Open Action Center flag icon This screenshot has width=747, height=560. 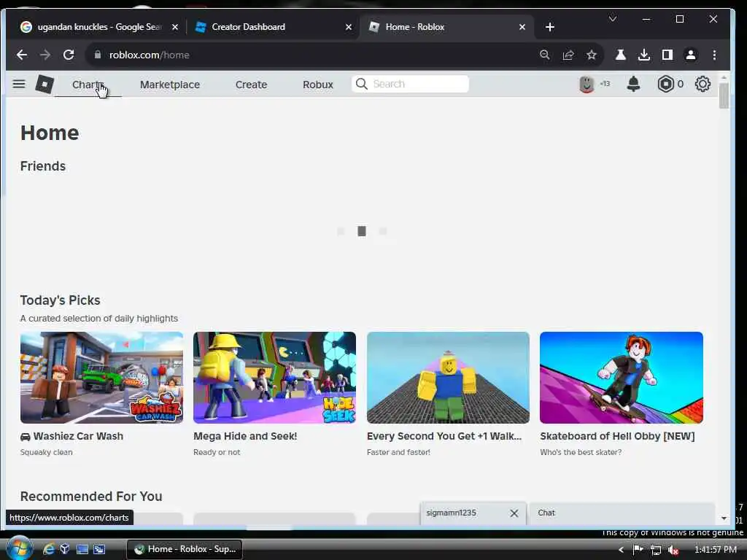coord(638,550)
